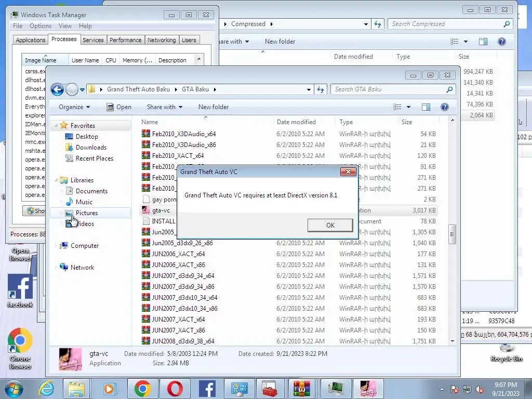This screenshot has width=532, height=399.
Task: Switch to the Networking tab
Action: [x=162, y=40]
